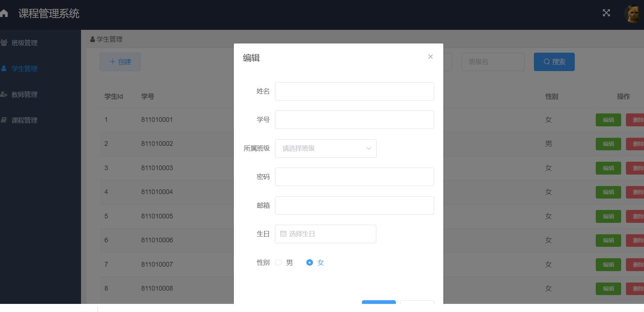The width and height of the screenshot is (644, 312).
Task: Focus the 姓名 input field
Action: pos(355,91)
